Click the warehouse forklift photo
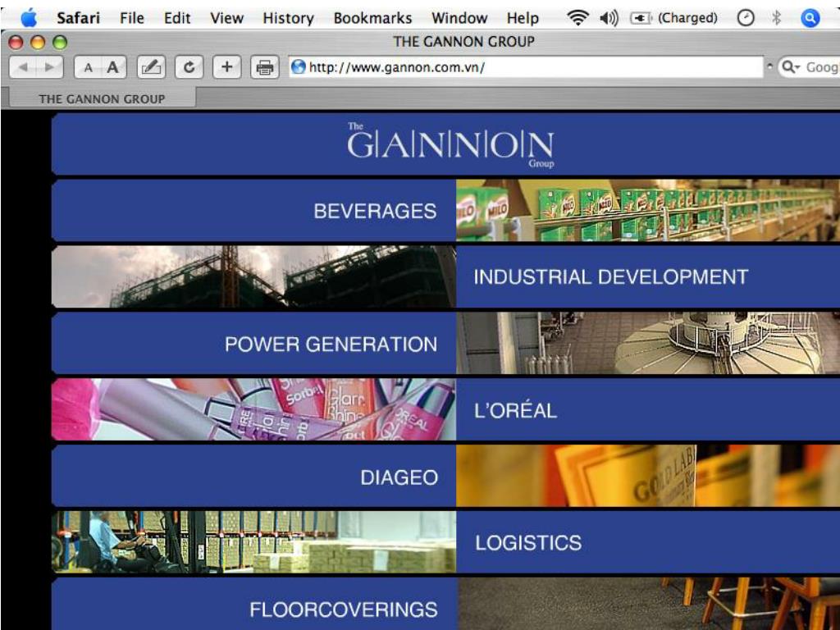Viewport: 840px width, 630px height. (254, 543)
